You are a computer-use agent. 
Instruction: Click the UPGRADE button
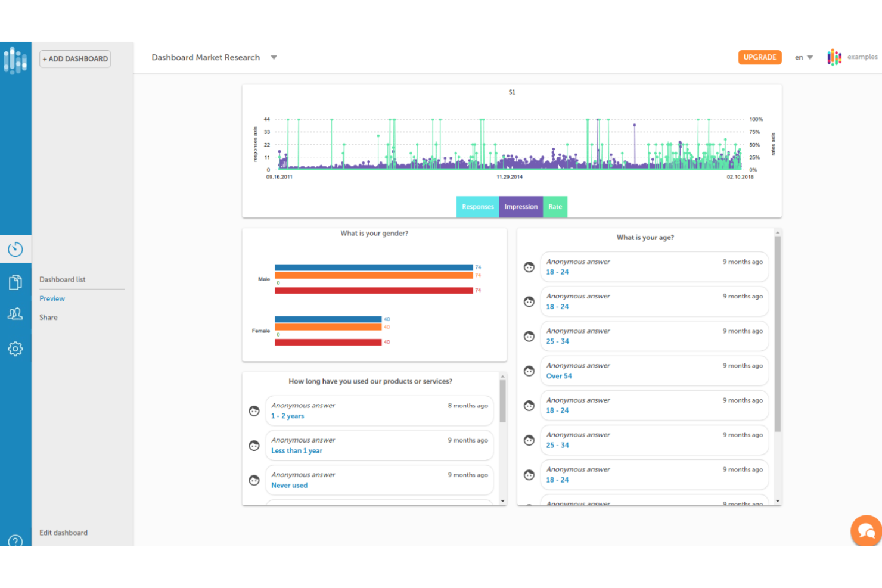pyautogui.click(x=759, y=57)
